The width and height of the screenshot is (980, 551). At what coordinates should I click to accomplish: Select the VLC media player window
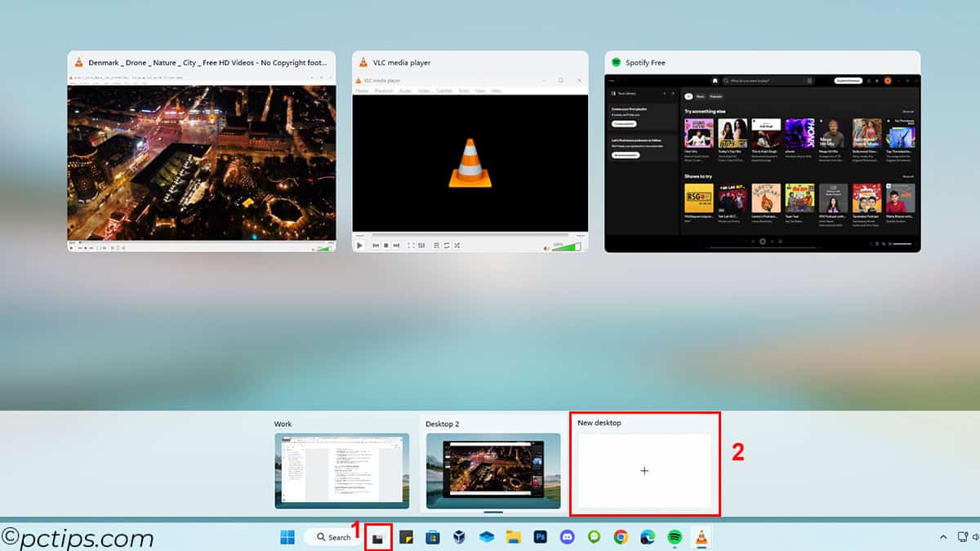click(470, 162)
